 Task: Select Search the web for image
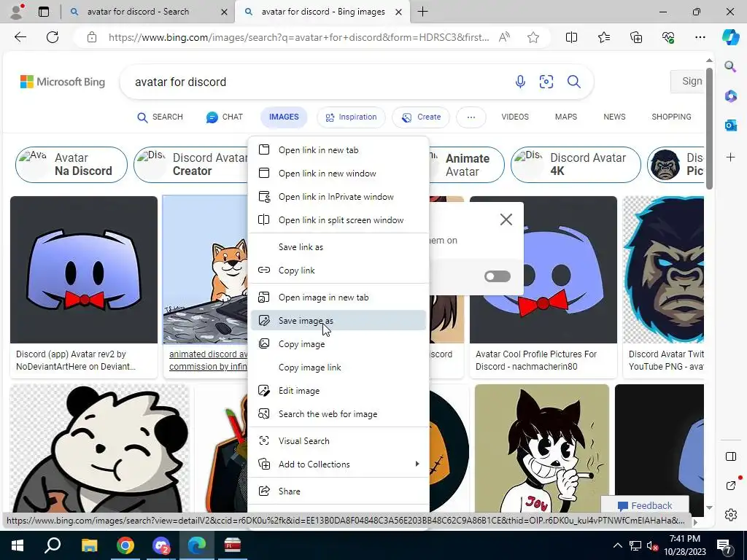pyautogui.click(x=338, y=414)
